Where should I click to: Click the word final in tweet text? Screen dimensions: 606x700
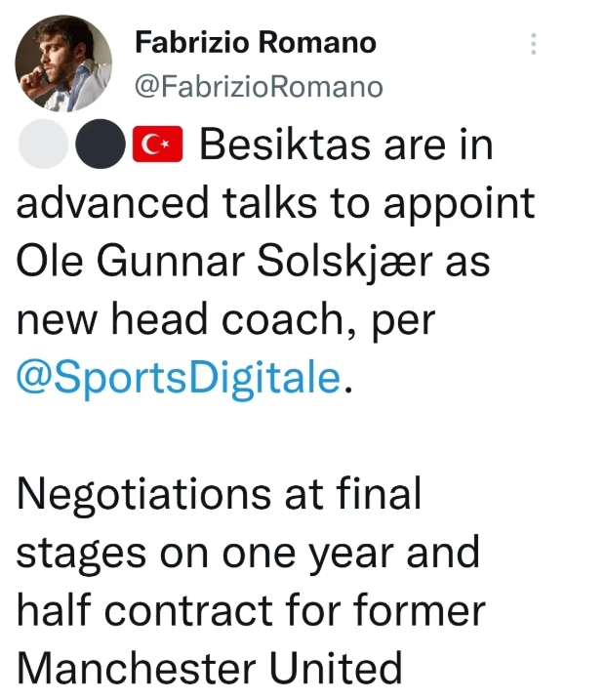[379, 492]
